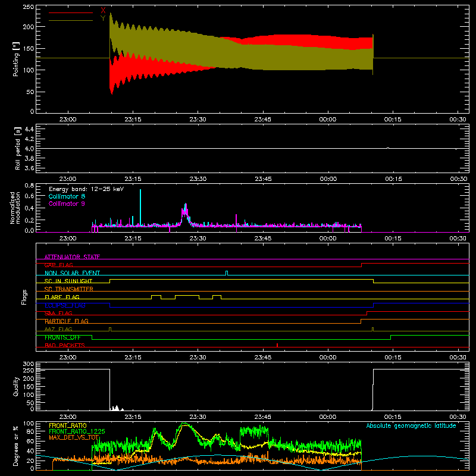
Task: Click the magenta Collimator 9 legend label
Action: (x=67, y=203)
